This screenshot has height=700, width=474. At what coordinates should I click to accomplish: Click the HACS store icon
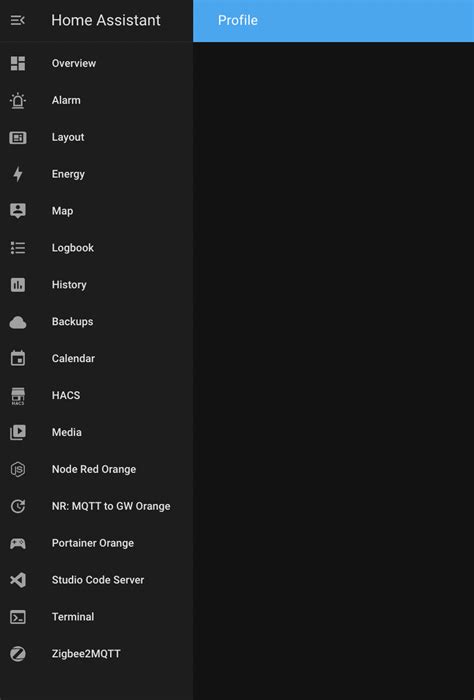click(18, 396)
